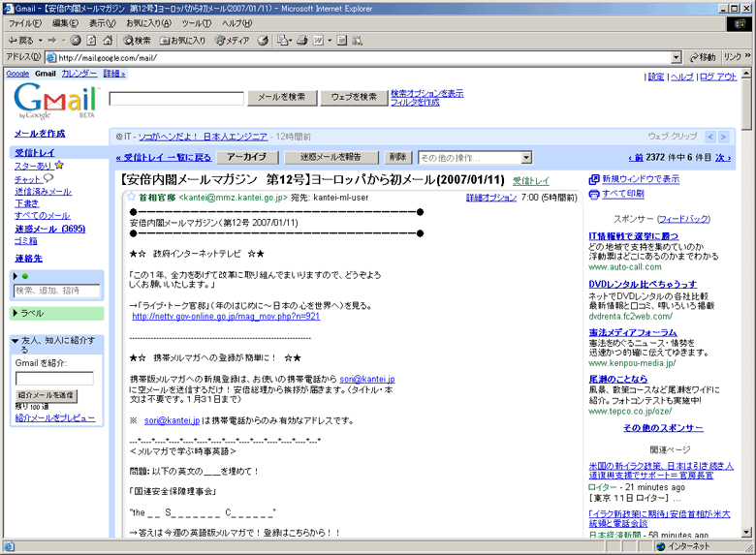The height and width of the screenshot is (555, 756).
Task: Click the メールを検索 button
Action: [282, 97]
